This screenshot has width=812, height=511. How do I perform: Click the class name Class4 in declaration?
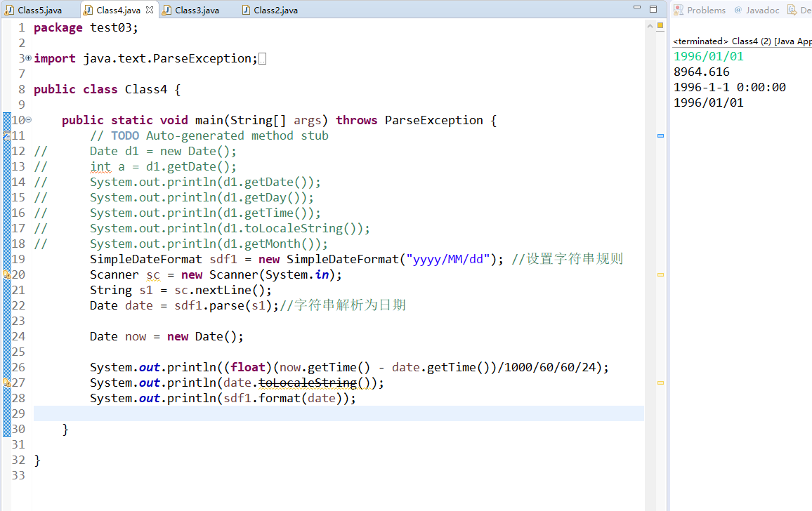[x=145, y=89]
